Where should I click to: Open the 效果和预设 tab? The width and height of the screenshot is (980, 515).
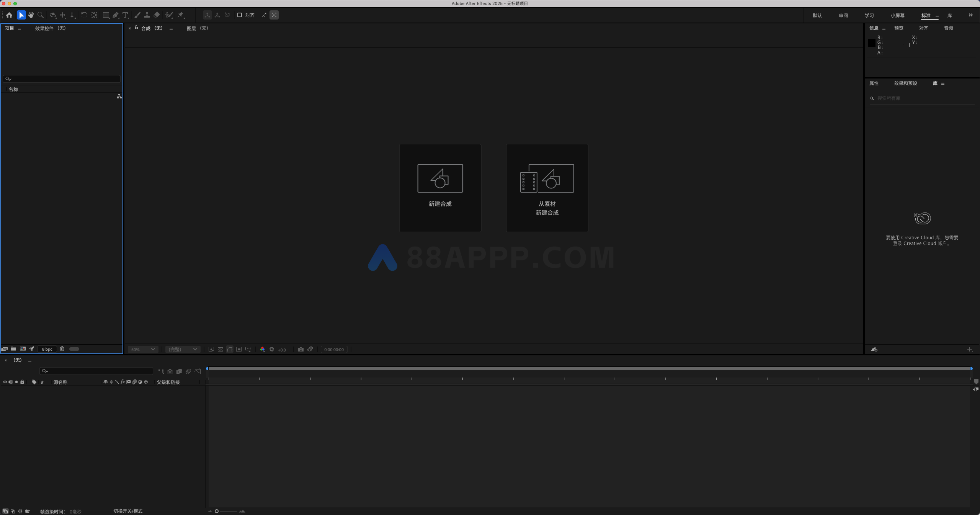tap(906, 83)
